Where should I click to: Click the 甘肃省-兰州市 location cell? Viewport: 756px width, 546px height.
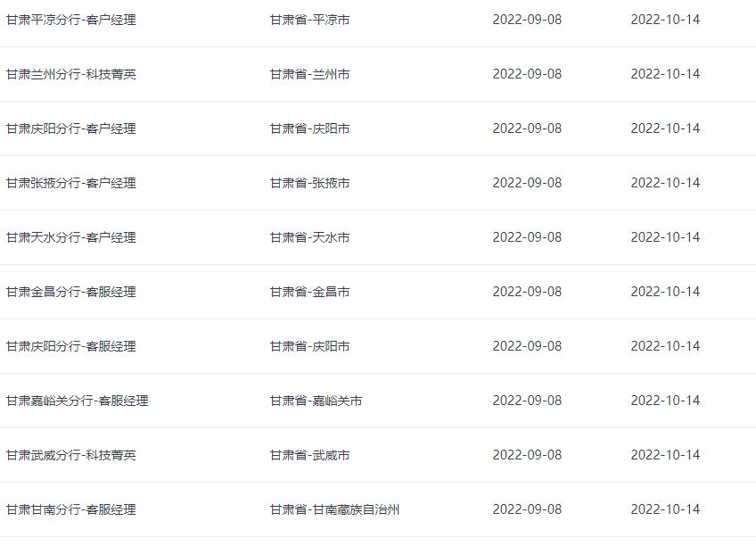[x=309, y=74]
